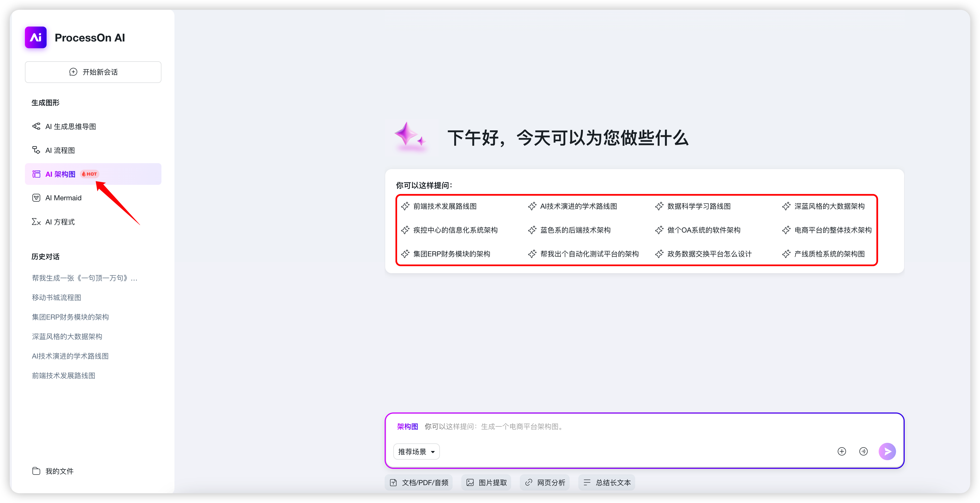Open AI 方程式 in sidebar

click(x=93, y=222)
